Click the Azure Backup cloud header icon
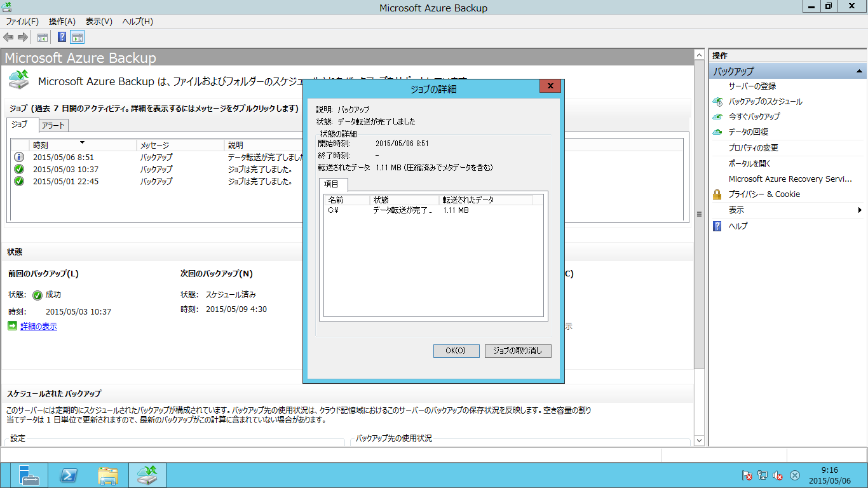The width and height of the screenshot is (868, 488). pos(19,80)
